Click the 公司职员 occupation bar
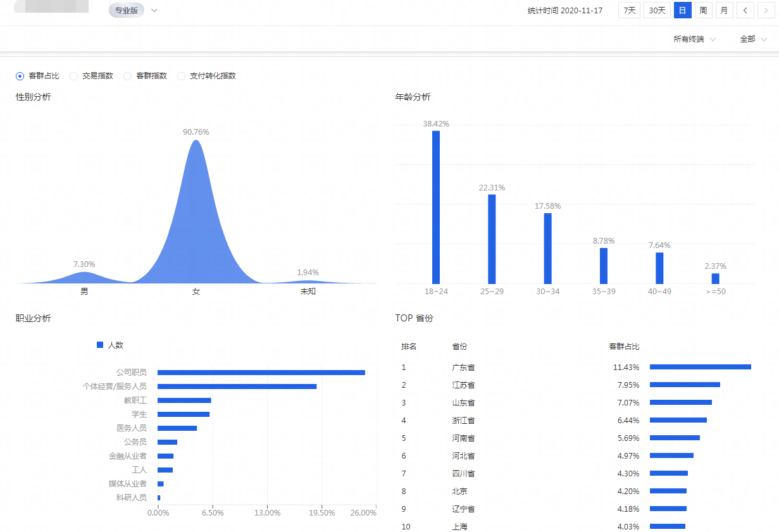779x532 pixels. [x=261, y=373]
